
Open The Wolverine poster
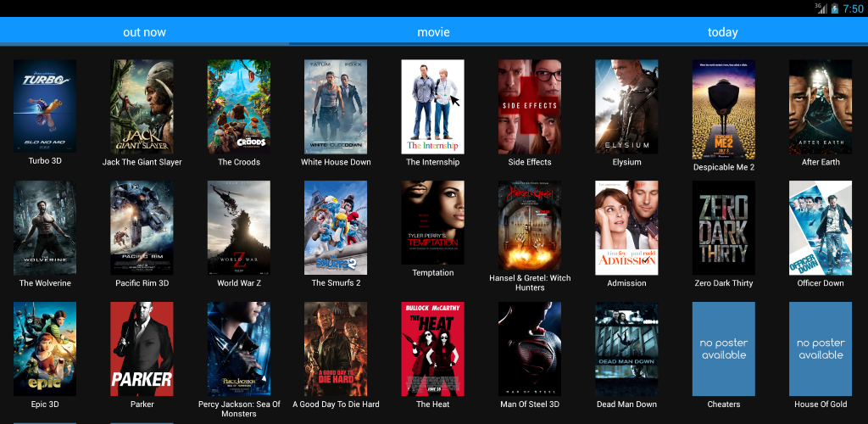pos(45,228)
